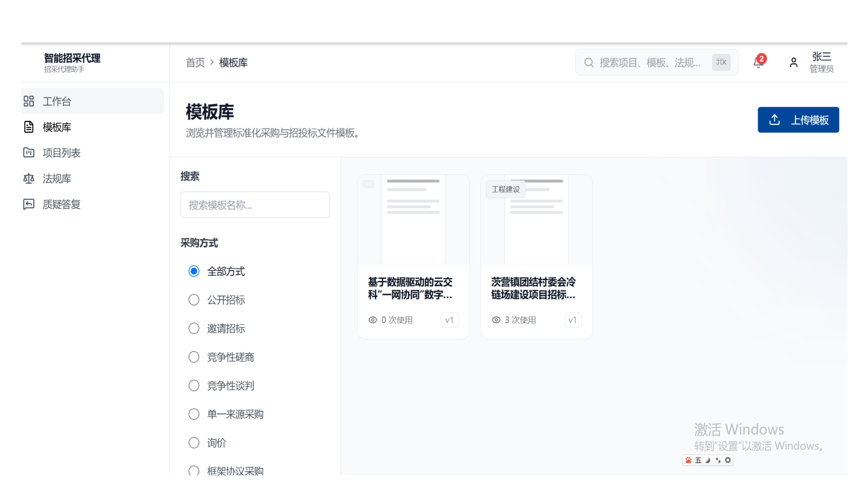Click the moon icon in input method bar
Viewport: 868px width, 488px height.
tap(708, 460)
